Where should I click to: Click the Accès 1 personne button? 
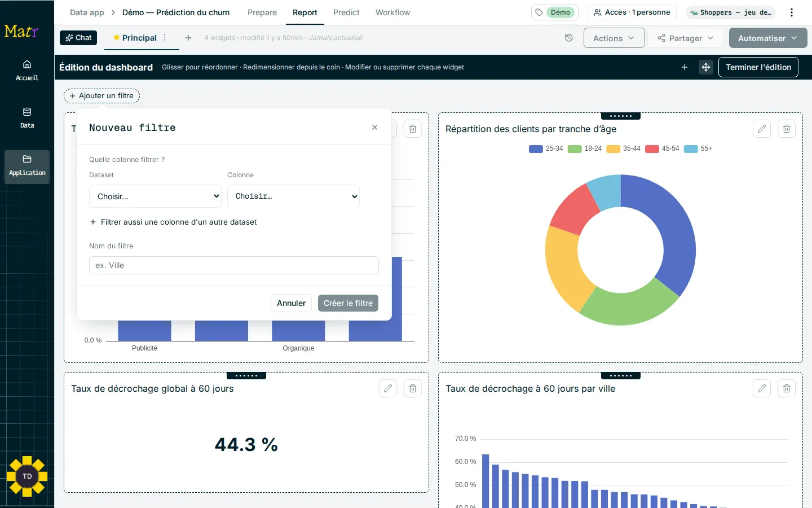click(632, 12)
